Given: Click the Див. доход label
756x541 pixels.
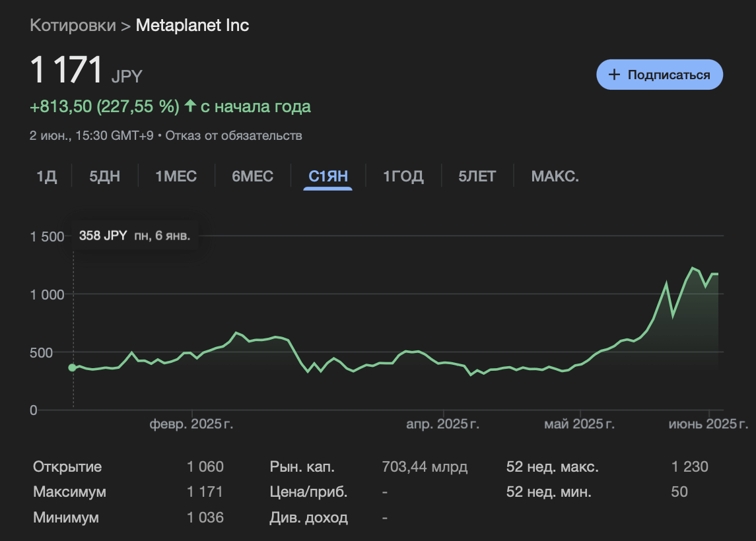Looking at the screenshot, I should pos(308,517).
